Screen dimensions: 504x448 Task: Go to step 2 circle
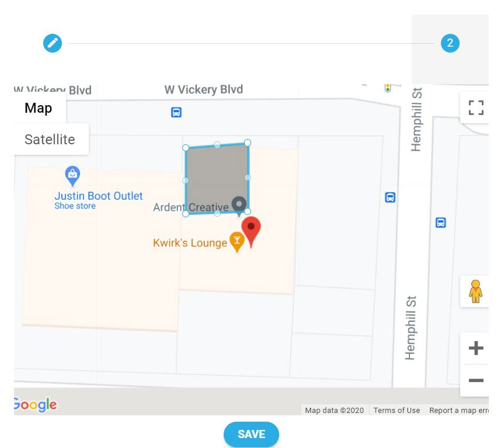(450, 43)
